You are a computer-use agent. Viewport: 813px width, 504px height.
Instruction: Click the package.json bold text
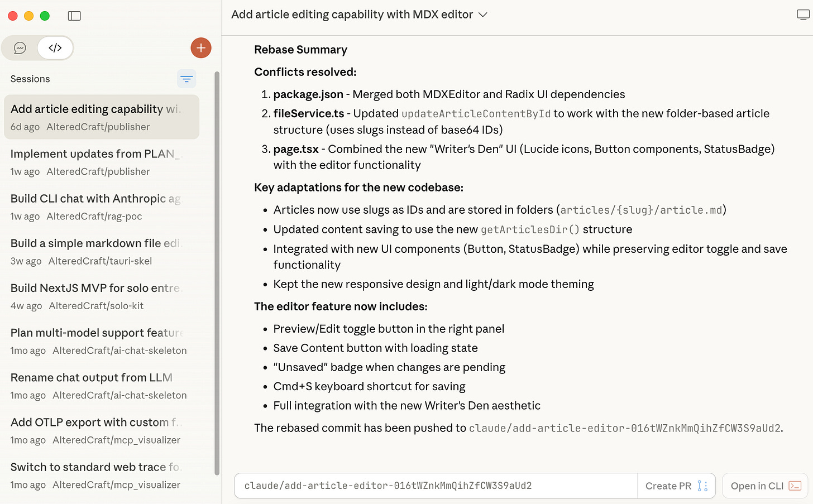pos(308,94)
